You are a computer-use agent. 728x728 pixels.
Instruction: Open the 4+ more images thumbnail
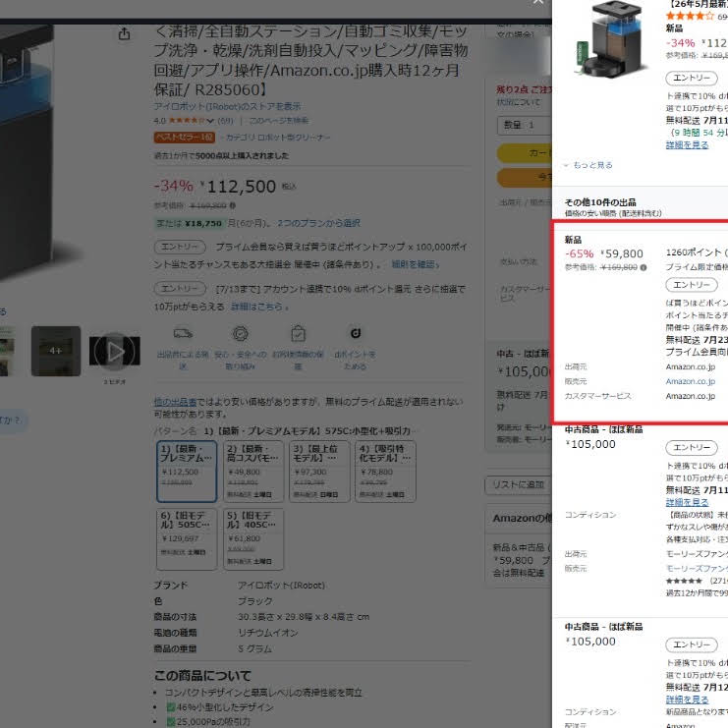tap(56, 351)
